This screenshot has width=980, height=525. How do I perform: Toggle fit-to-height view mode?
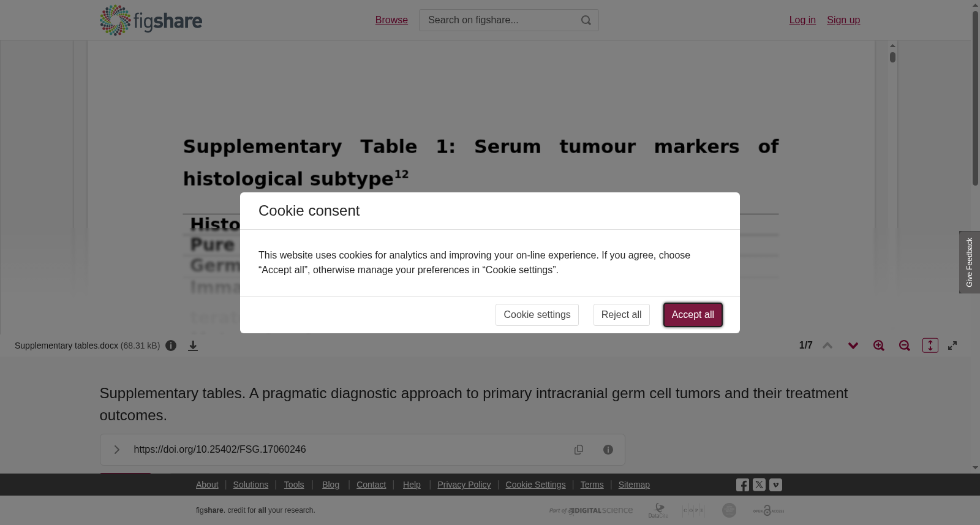[930, 346]
